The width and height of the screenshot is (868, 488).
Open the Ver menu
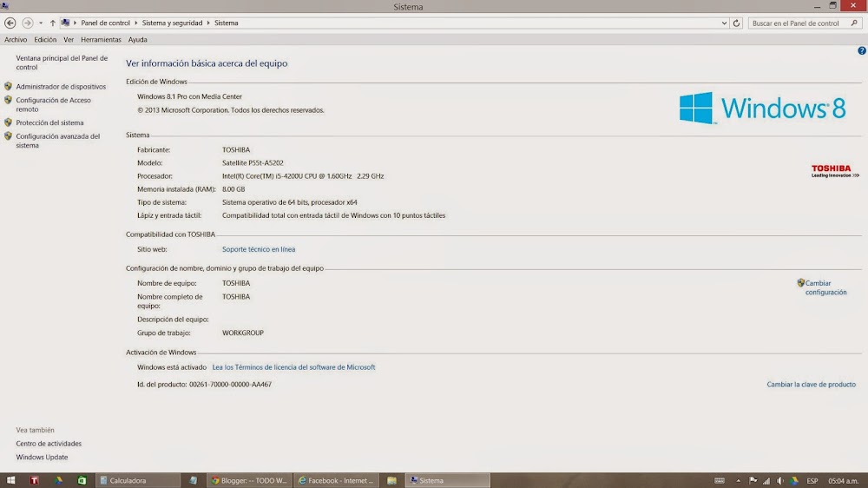[x=69, y=40]
